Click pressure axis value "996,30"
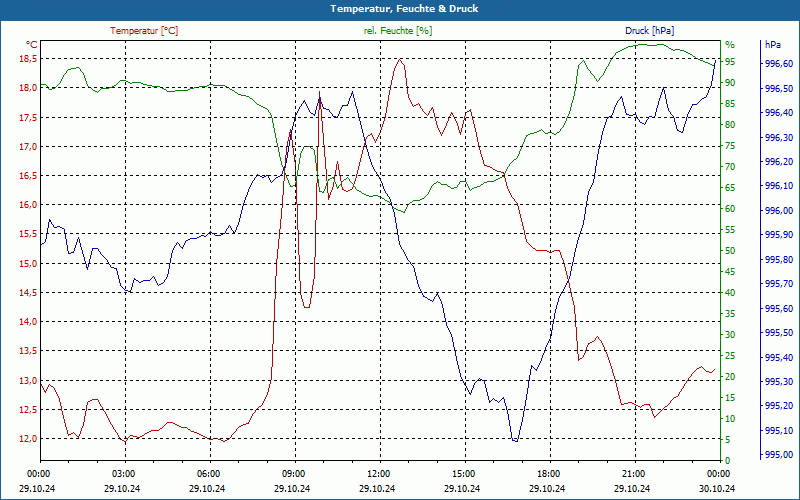The image size is (800, 500). [779, 137]
